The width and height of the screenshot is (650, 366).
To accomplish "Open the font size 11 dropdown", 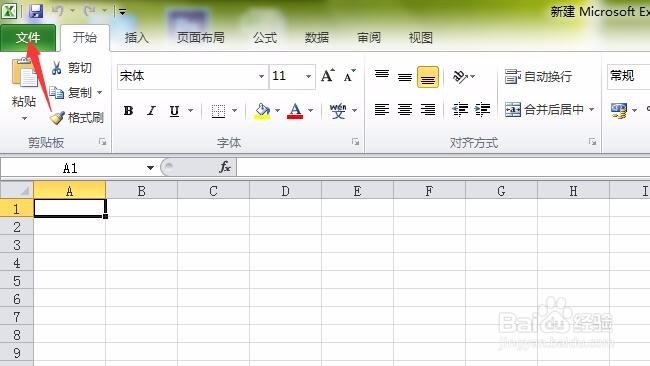I will tap(308, 76).
